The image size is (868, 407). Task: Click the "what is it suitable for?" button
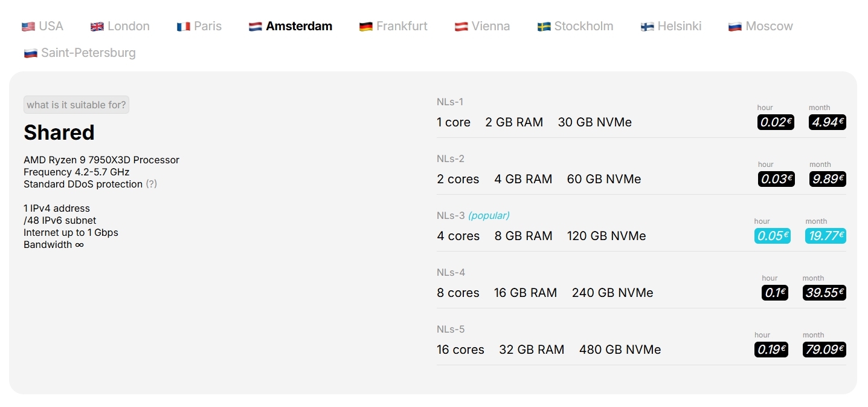click(76, 105)
